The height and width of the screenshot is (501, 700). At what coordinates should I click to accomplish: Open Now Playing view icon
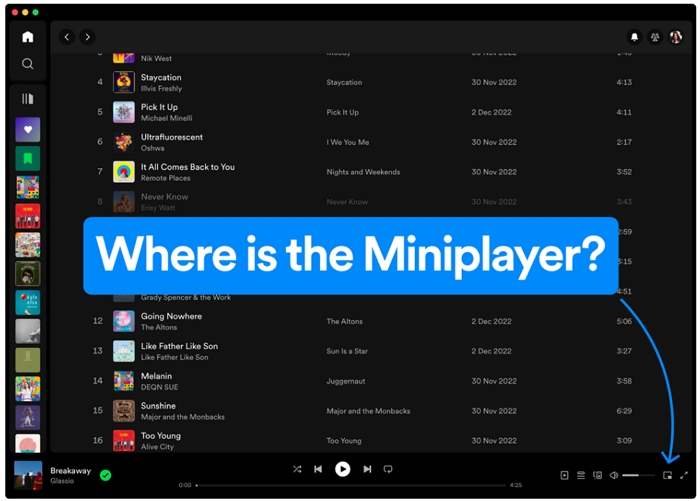pos(564,476)
